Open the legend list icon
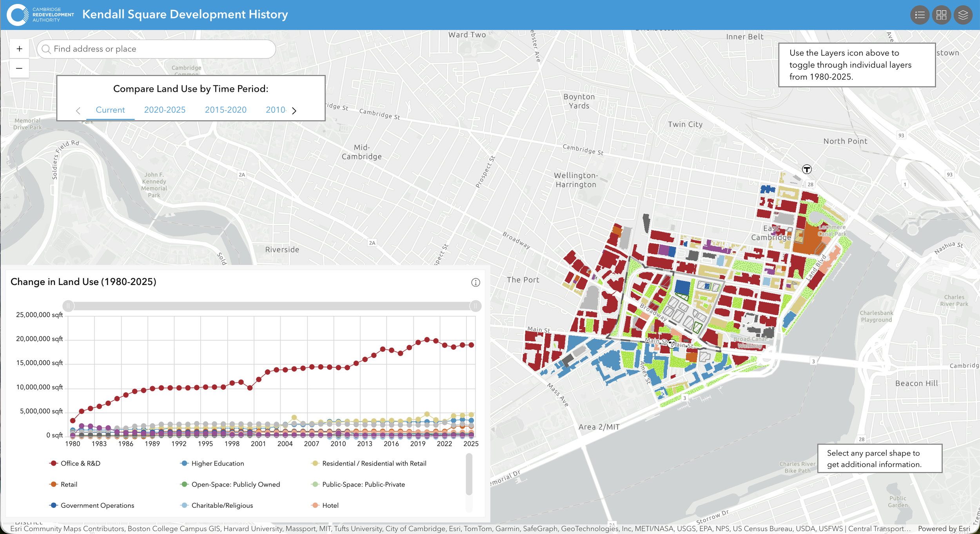This screenshot has height=534, width=980. [920, 15]
